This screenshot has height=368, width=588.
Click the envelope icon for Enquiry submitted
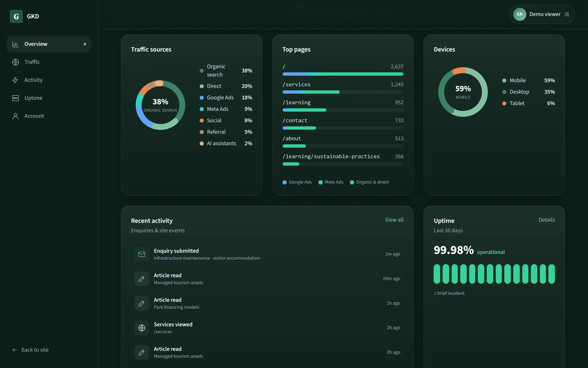pyautogui.click(x=141, y=254)
